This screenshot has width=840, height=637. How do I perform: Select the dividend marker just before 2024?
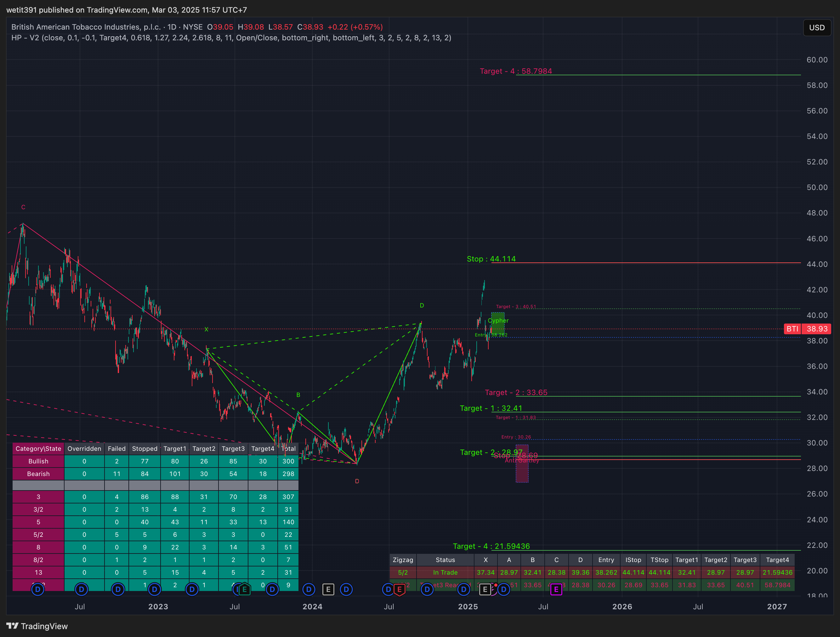click(x=309, y=589)
